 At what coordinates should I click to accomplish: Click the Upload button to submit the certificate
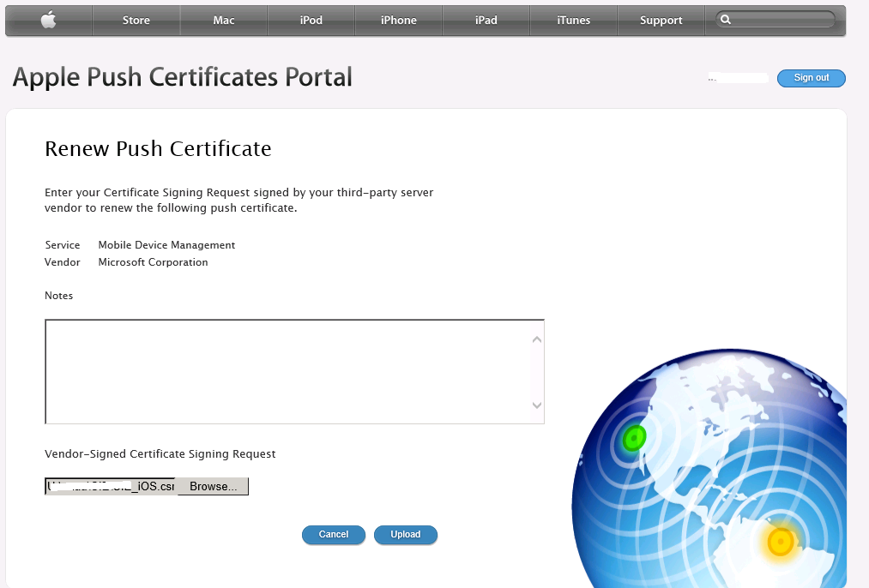(405, 534)
